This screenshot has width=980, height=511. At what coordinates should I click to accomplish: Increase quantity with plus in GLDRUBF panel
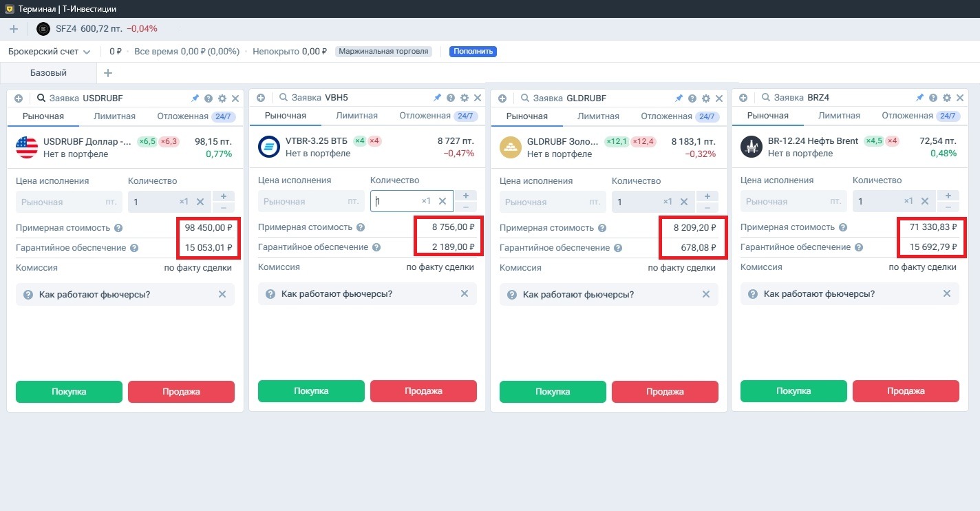(x=707, y=196)
